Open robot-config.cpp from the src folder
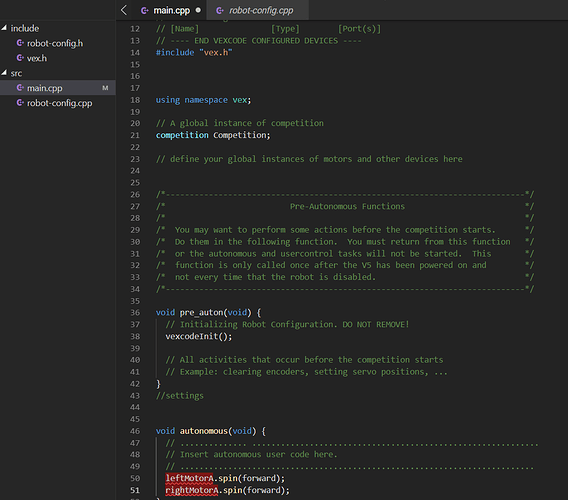The image size is (568, 500). coord(59,103)
